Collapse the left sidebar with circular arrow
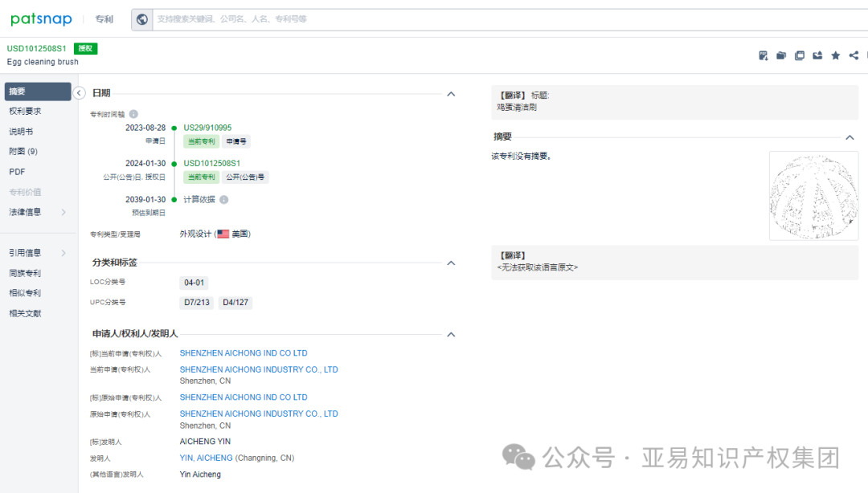This screenshot has width=868, height=493. [x=79, y=92]
